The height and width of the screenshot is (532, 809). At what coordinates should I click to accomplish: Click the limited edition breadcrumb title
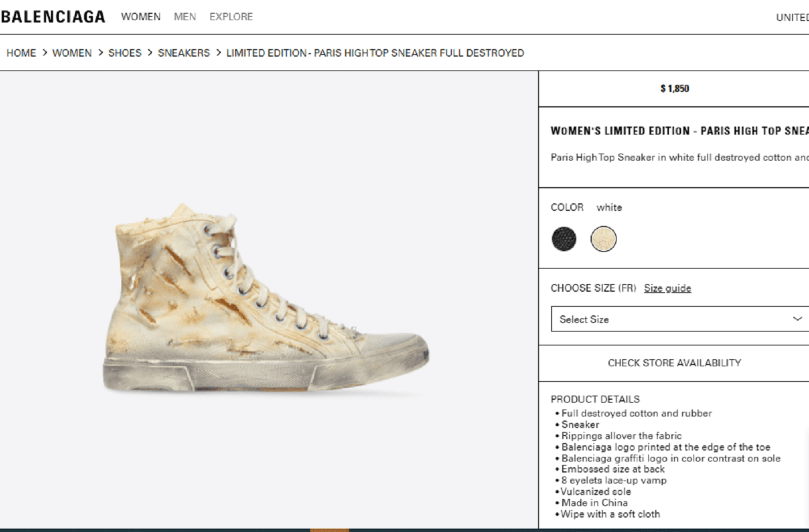tap(375, 53)
